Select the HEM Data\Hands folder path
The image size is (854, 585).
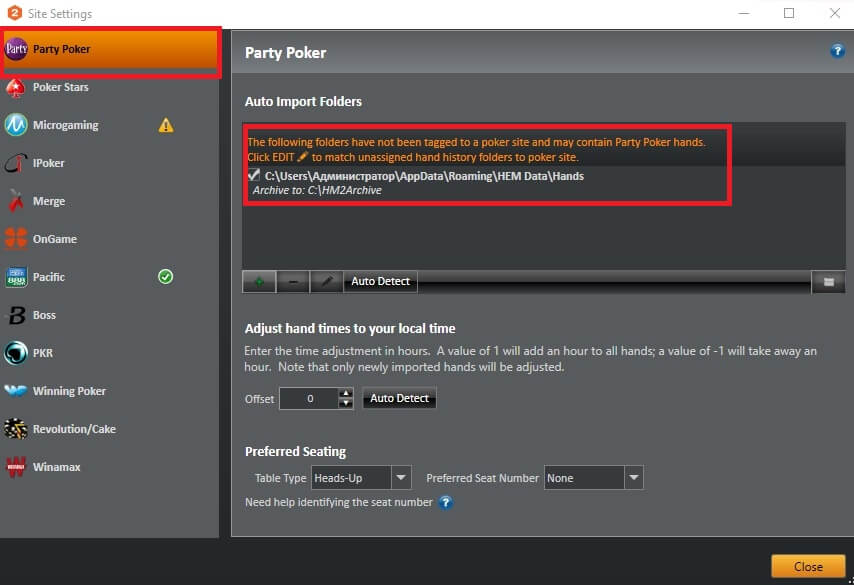(424, 176)
